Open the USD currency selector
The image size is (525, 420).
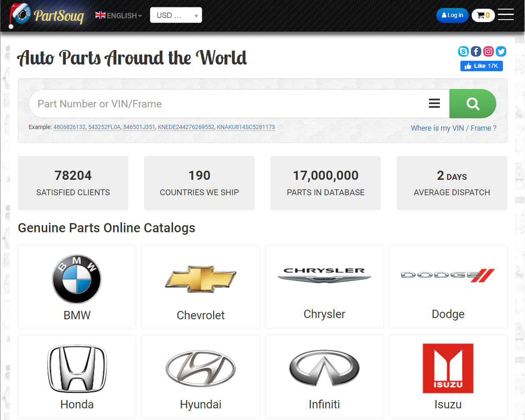[x=176, y=15]
